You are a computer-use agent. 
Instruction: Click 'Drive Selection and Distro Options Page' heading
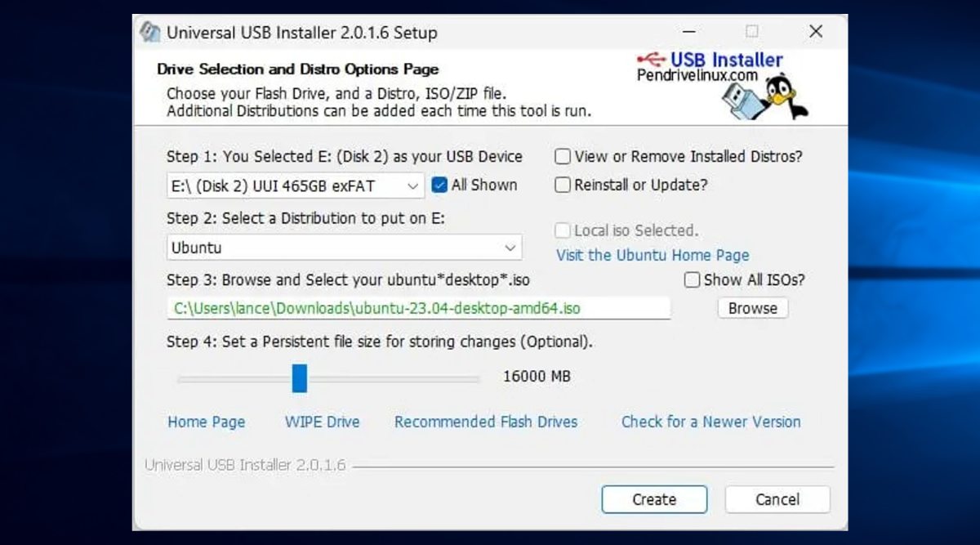click(x=298, y=69)
